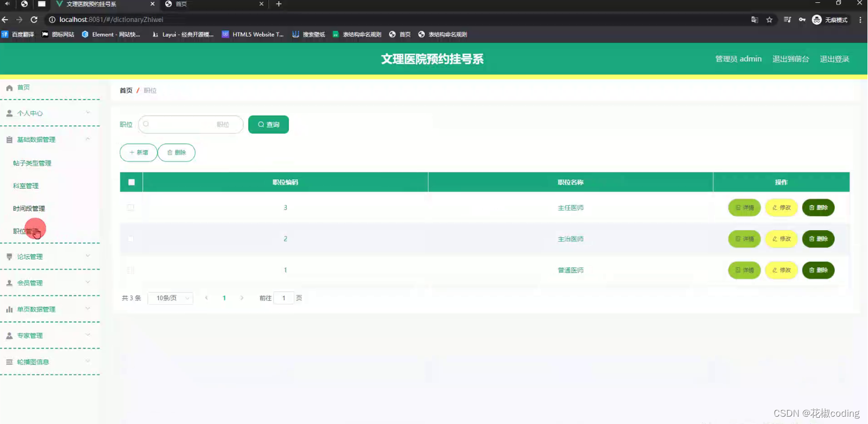Go to next page with pagination arrow
Screen dimensions: 868x424
242,298
